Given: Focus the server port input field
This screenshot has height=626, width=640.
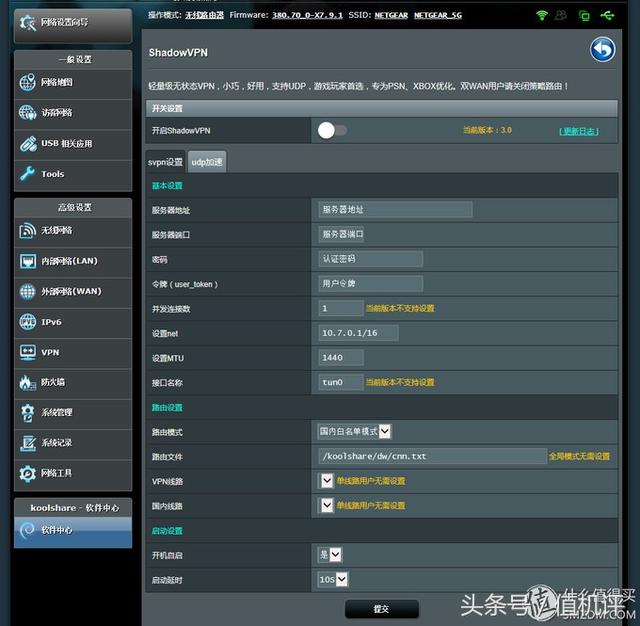Looking at the screenshot, I should pyautogui.click(x=341, y=234).
